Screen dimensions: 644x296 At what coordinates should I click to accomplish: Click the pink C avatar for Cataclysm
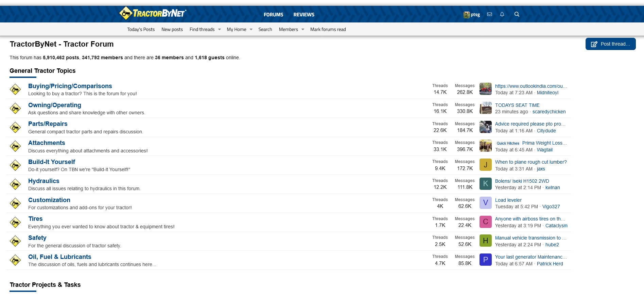pos(486,222)
